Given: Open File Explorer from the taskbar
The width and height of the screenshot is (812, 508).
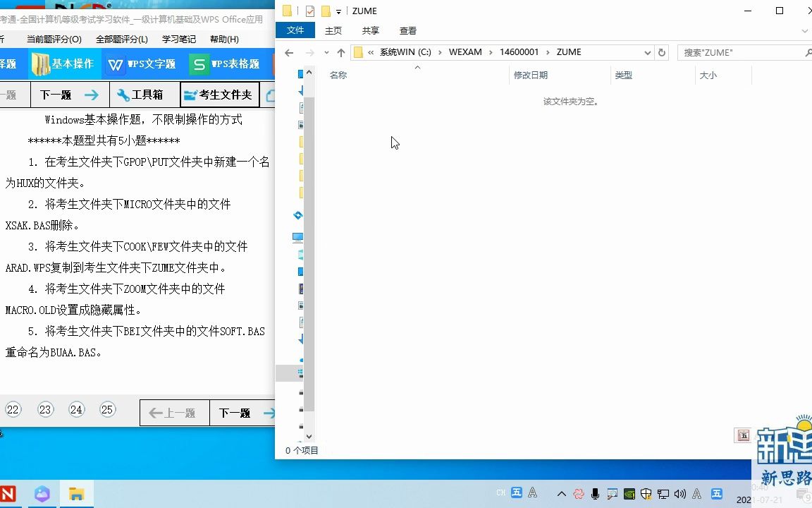Looking at the screenshot, I should 76,494.
